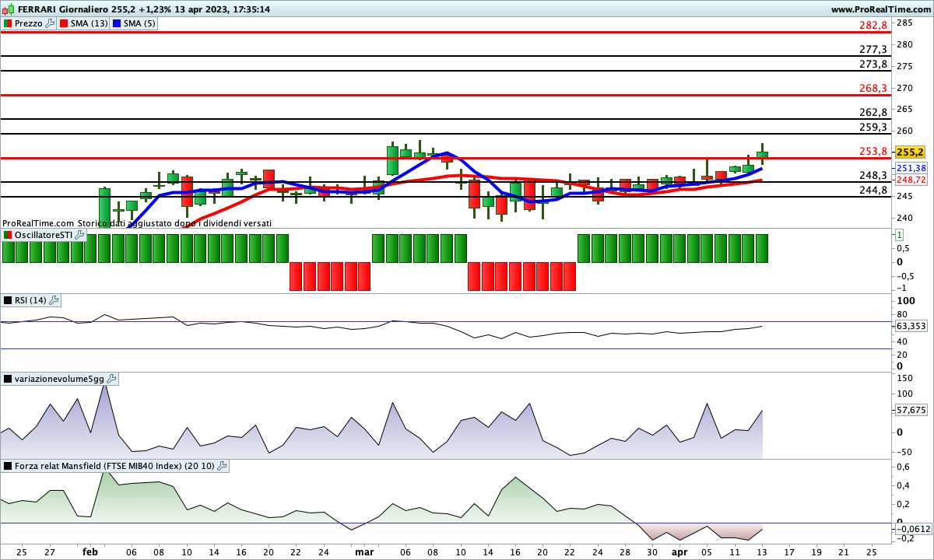Click the 277,3 price level label
Viewport: 934px width, 560px height.
(x=873, y=49)
